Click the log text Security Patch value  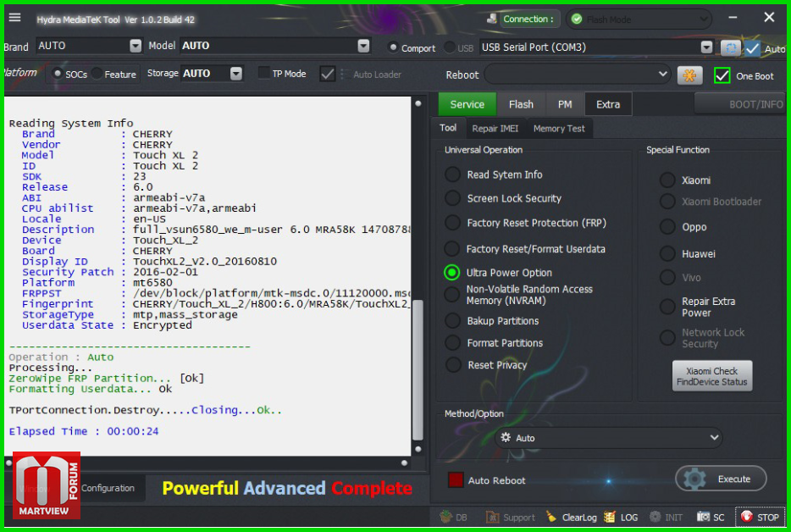165,272
